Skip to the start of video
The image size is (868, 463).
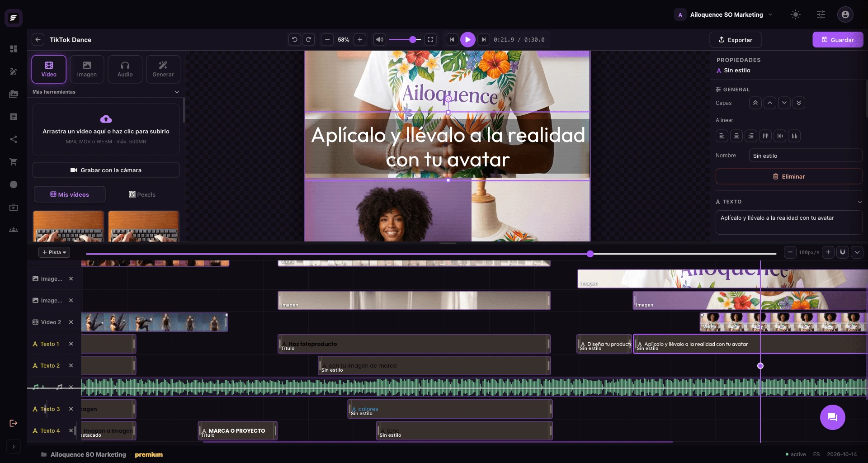pyautogui.click(x=452, y=40)
